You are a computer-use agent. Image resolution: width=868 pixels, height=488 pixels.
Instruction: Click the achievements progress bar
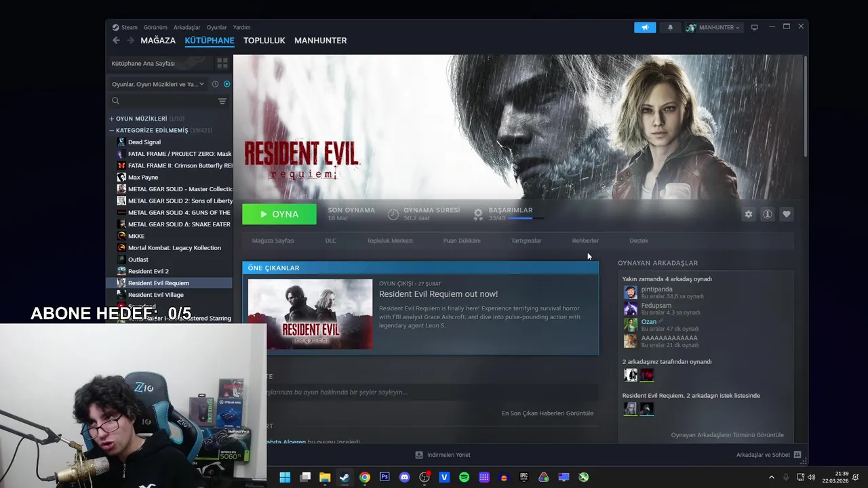(x=526, y=218)
